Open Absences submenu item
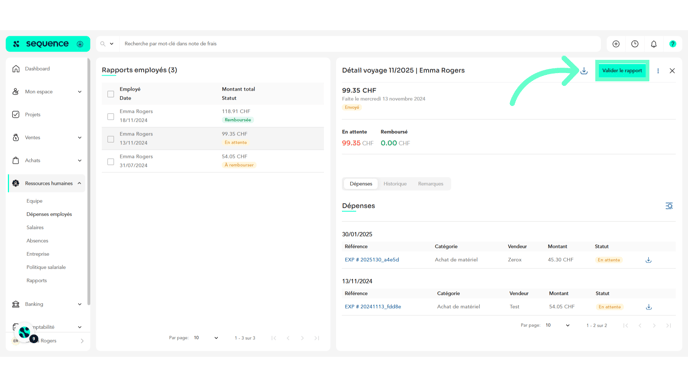This screenshot has height=387, width=688. pos(37,240)
